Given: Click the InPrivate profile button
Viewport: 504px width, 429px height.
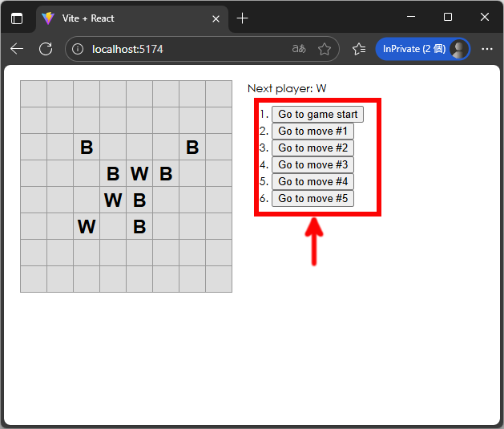Looking at the screenshot, I should pyautogui.click(x=422, y=49).
